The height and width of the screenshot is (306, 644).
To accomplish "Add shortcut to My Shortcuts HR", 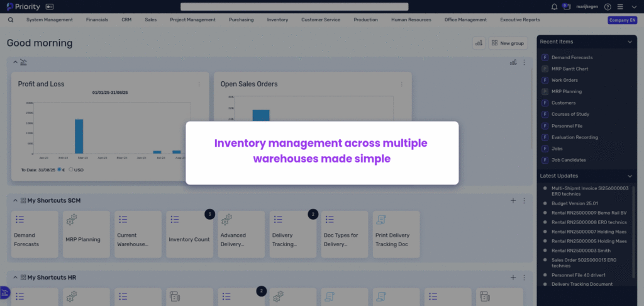I will click(513, 278).
